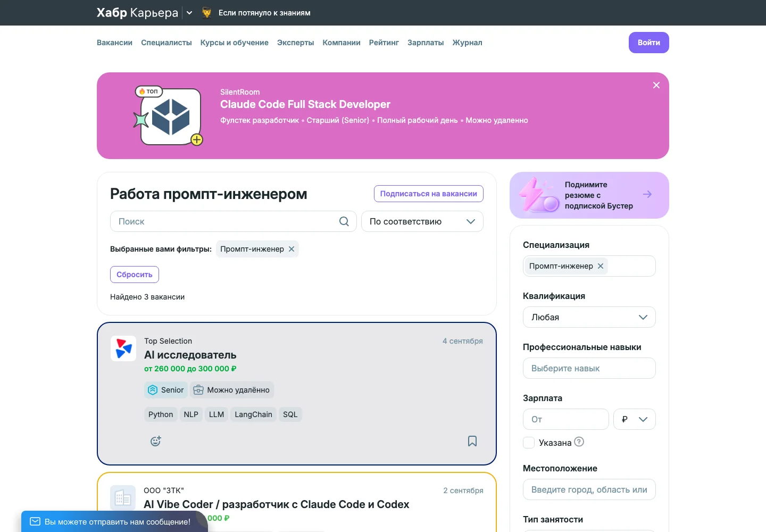Remove Промпт-инженер from selected filters row
Image resolution: width=766 pixels, height=532 pixels.
point(292,249)
